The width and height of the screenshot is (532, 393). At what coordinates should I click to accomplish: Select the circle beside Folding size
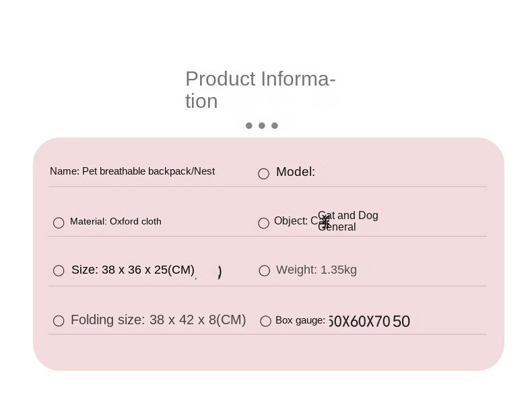pyautogui.click(x=59, y=321)
